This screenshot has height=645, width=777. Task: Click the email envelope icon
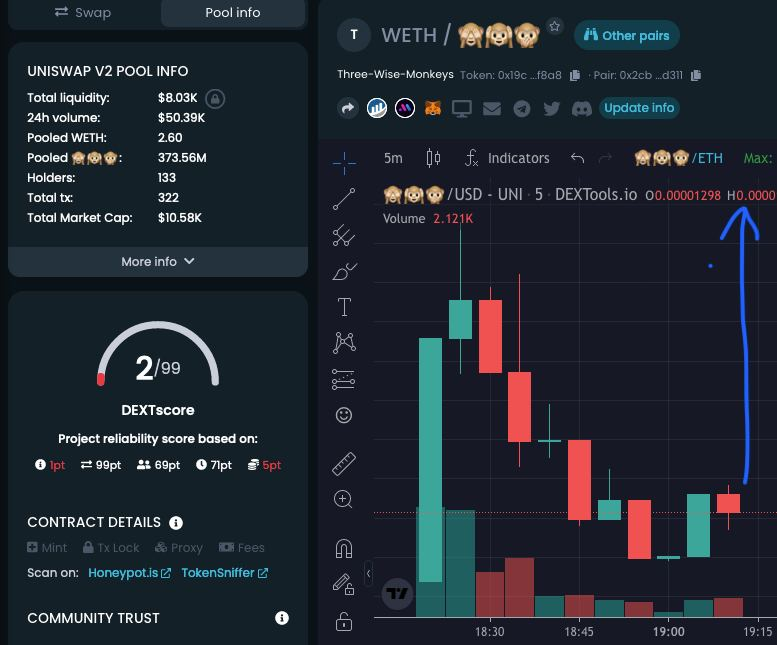click(x=492, y=108)
